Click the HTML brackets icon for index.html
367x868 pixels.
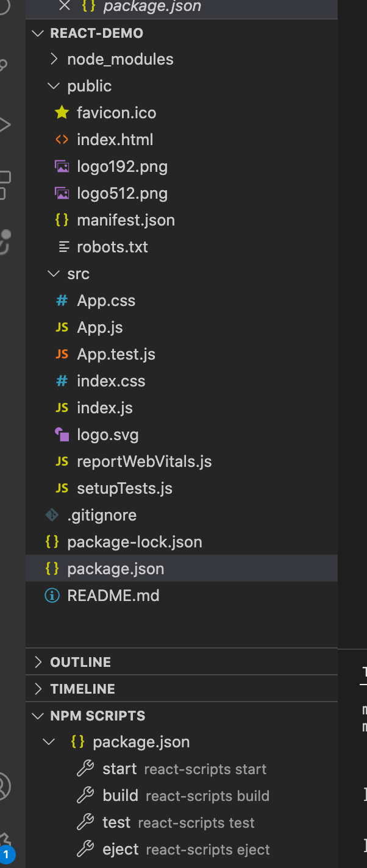pos(62,140)
